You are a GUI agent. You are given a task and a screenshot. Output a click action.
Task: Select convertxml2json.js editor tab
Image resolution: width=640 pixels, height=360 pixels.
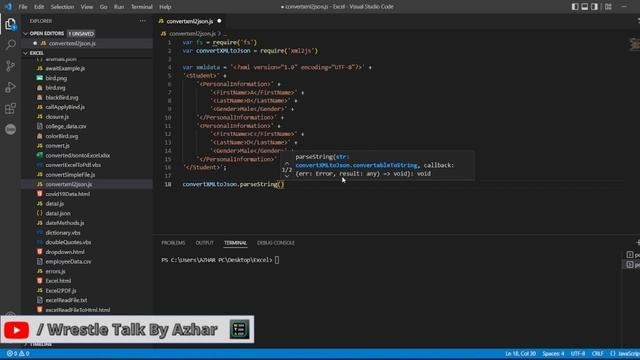pyautogui.click(x=190, y=21)
